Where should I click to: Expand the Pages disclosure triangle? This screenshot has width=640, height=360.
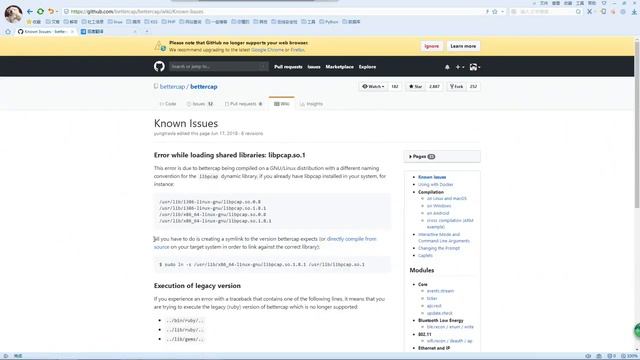[x=410, y=157]
